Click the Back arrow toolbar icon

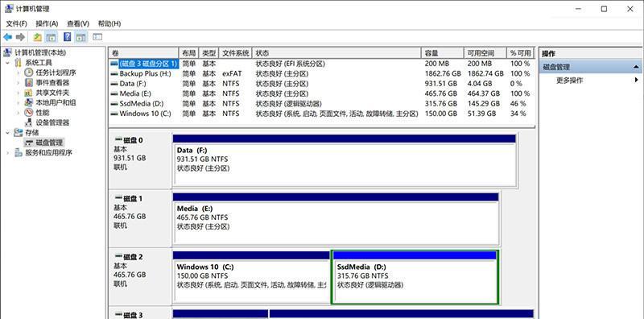pyautogui.click(x=7, y=37)
